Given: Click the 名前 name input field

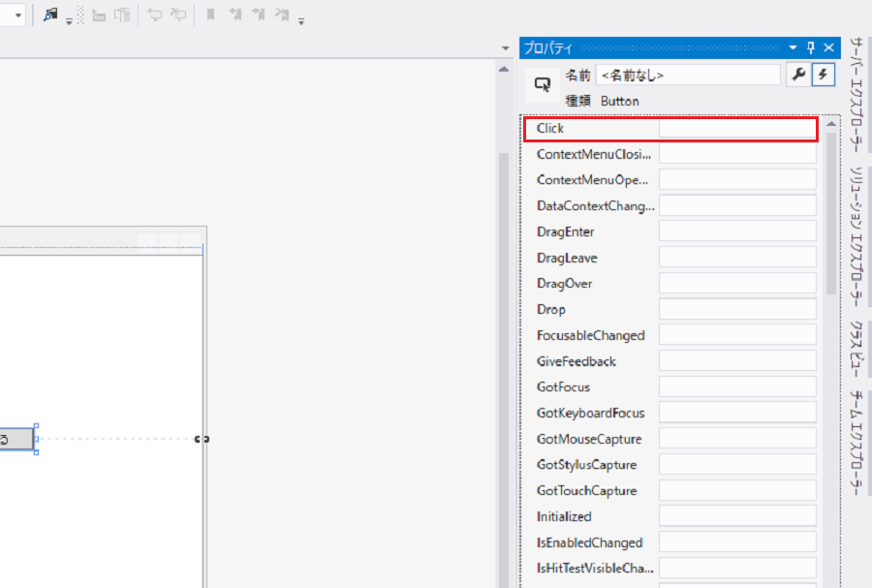Looking at the screenshot, I should click(688, 75).
